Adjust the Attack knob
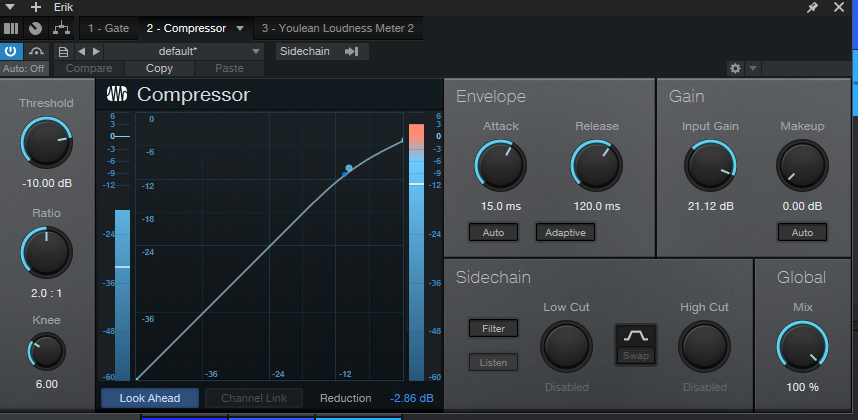858x420 pixels. pyautogui.click(x=501, y=165)
